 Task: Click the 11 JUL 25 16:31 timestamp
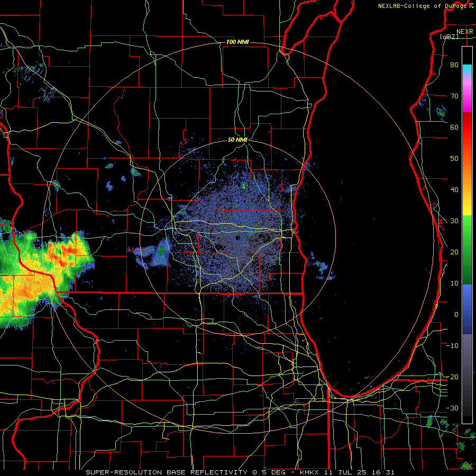[x=360, y=472]
